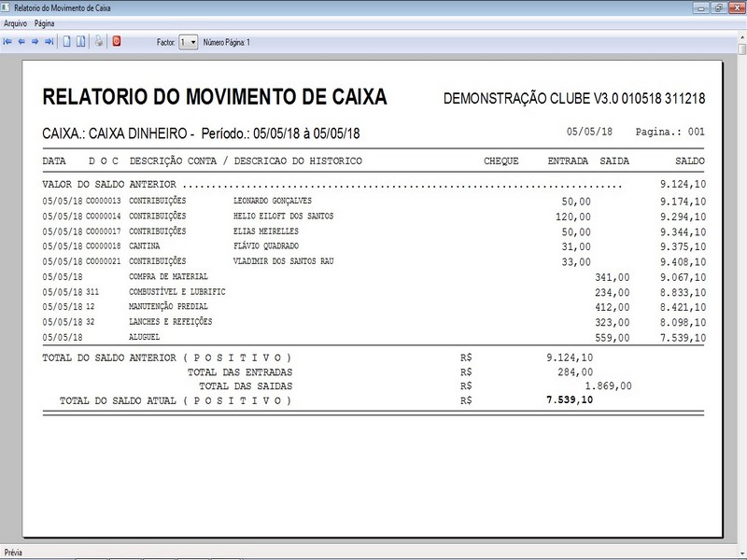The width and height of the screenshot is (747, 560).
Task: Open the Página menu
Action: (x=44, y=23)
